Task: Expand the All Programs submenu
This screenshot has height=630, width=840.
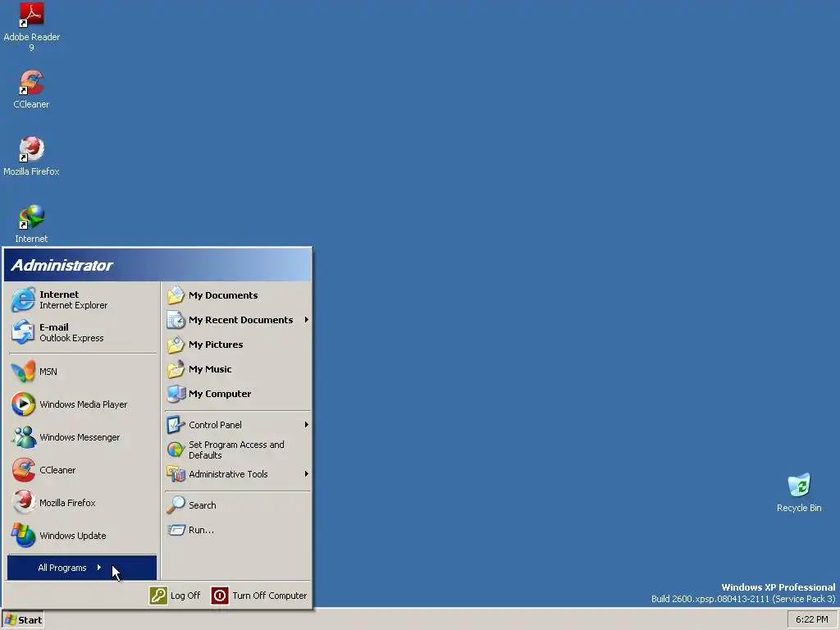Action: tap(82, 568)
